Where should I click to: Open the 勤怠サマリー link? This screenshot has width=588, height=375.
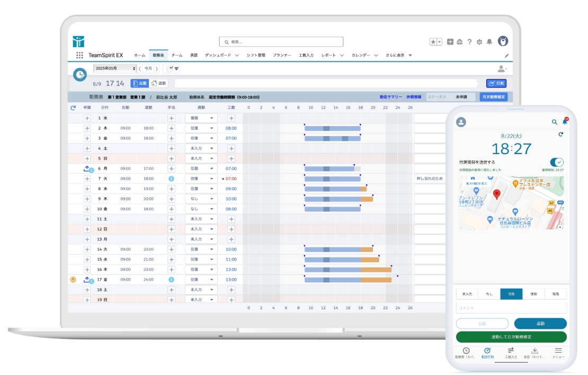tap(391, 97)
